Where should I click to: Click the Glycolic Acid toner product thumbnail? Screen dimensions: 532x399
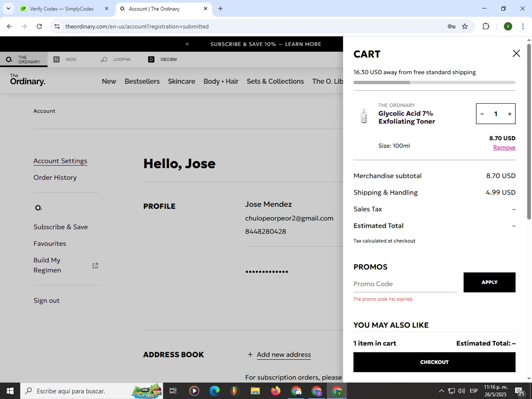364,116
